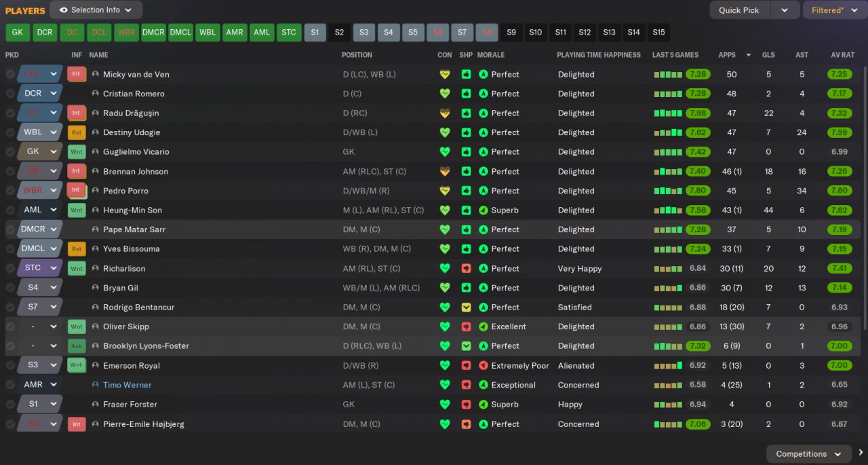Click Int info badge for Pierre-Emile Højbjerg
The width and height of the screenshot is (868, 465).
[x=77, y=424]
